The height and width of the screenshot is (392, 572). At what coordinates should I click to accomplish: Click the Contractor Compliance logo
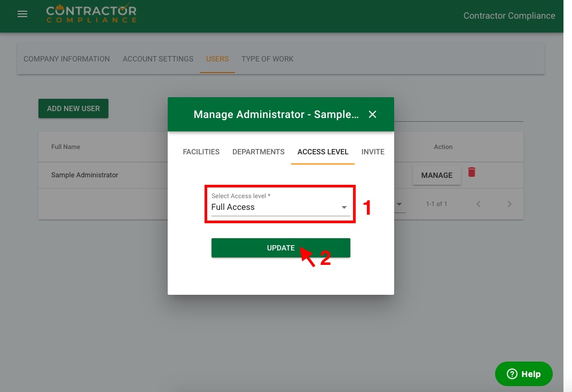(x=91, y=14)
